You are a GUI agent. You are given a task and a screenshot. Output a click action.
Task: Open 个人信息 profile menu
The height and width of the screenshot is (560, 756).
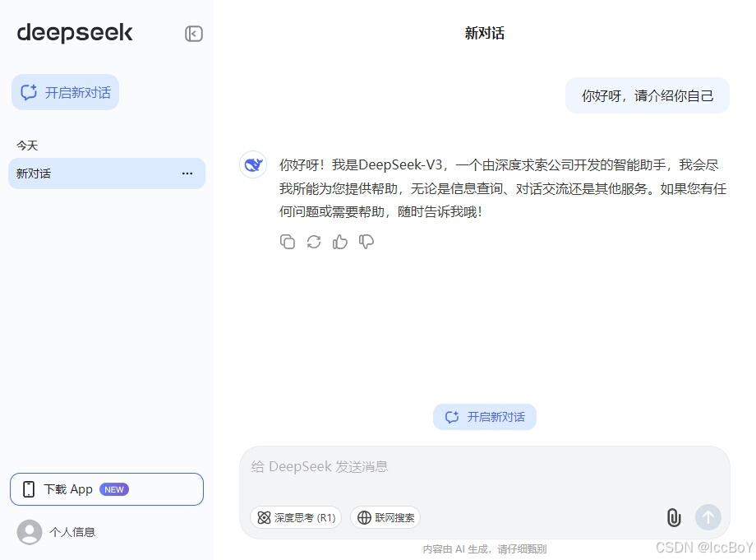pyautogui.click(x=57, y=532)
